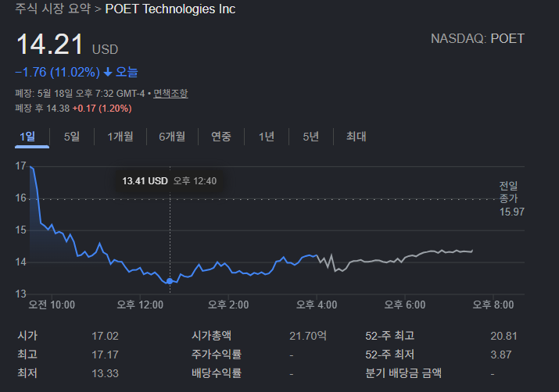Open the 면책조항 disclaimer link

coord(170,94)
